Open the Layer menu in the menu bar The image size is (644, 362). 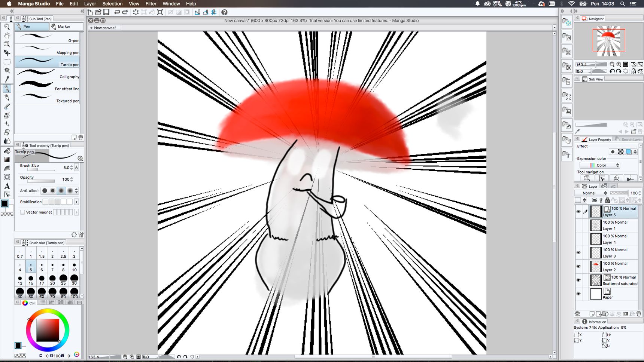pyautogui.click(x=90, y=4)
